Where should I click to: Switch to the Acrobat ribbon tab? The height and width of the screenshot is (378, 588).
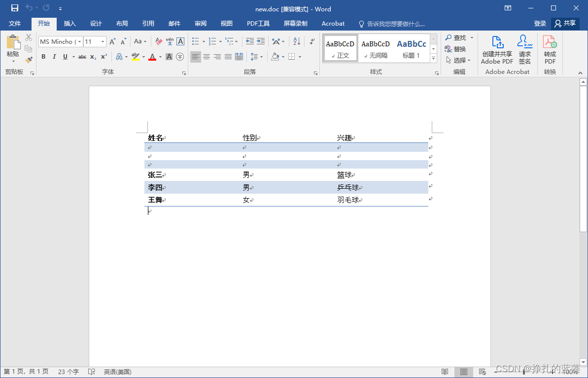[333, 23]
